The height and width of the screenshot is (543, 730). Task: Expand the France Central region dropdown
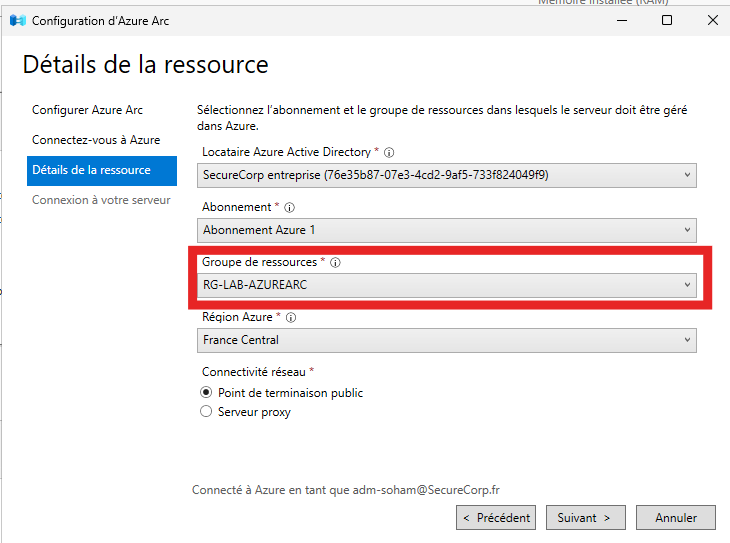pyautogui.click(x=446, y=340)
